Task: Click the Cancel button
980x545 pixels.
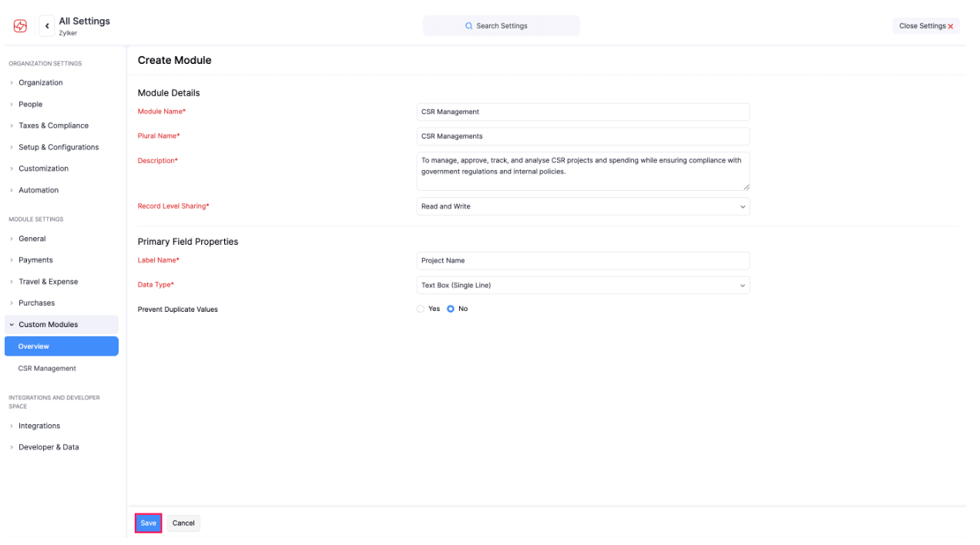Action: [183, 523]
